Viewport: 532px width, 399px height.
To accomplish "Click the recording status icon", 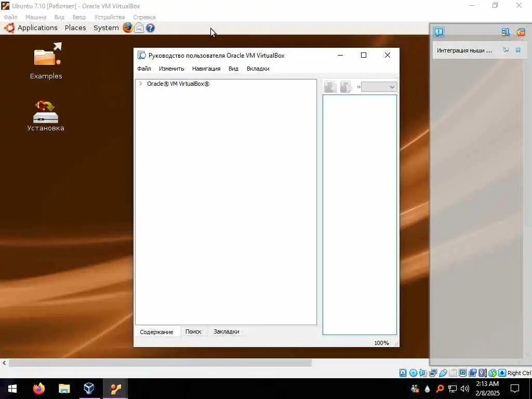I will tap(472, 373).
